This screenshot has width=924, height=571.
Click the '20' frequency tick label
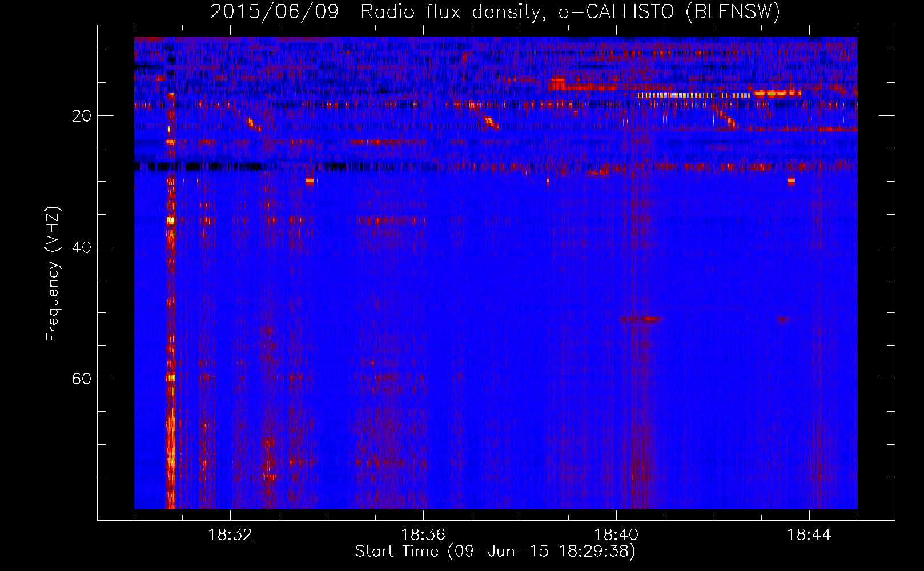pos(82,116)
